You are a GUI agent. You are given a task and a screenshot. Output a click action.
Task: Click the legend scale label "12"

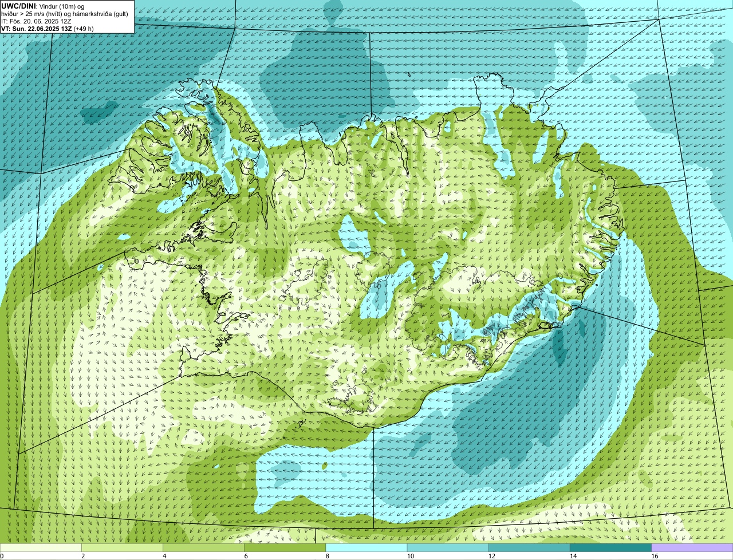pos(492,556)
